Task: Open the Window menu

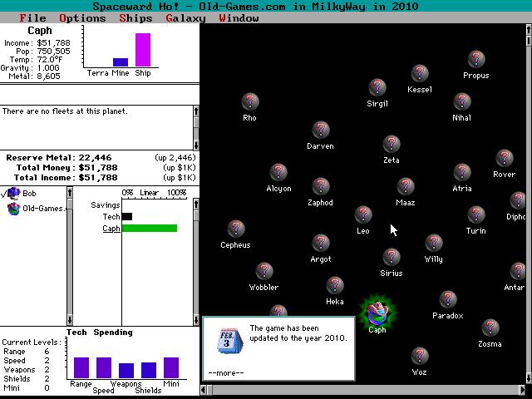Action: pyautogui.click(x=239, y=18)
